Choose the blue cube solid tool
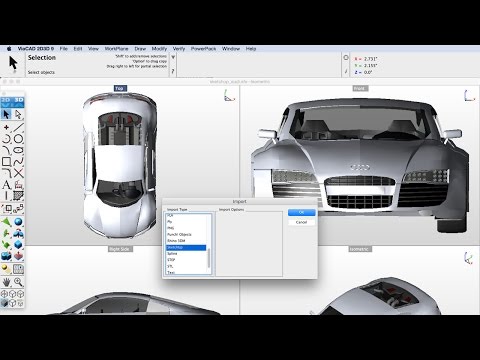Screen dimensions: 480x360 click(x=18, y=245)
